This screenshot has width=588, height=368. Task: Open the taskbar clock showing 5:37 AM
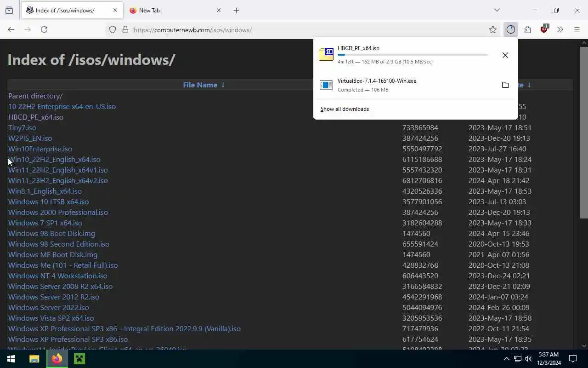point(548,359)
